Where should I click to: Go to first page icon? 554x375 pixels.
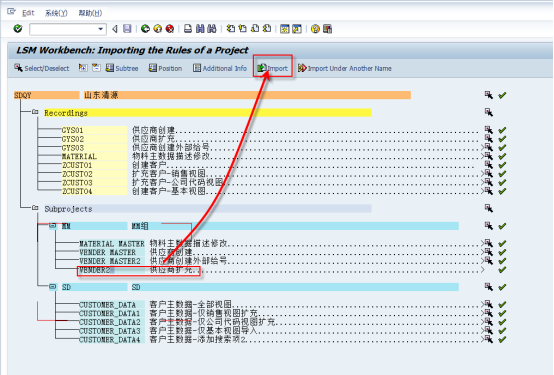point(231,29)
